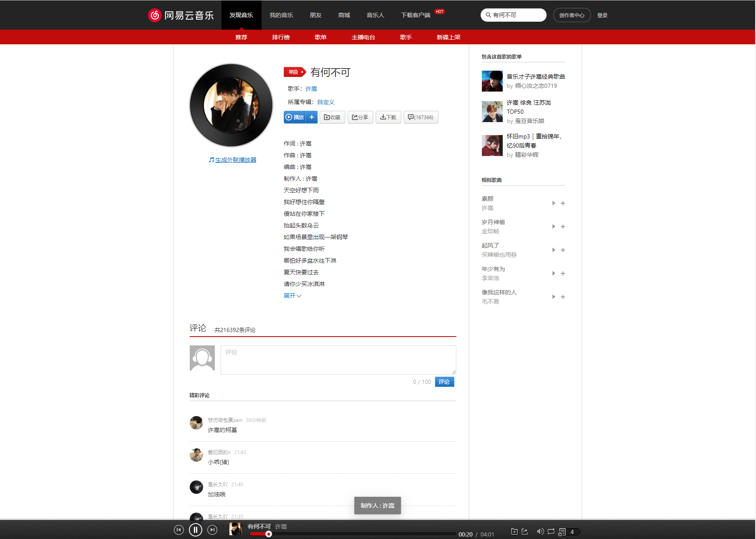Image resolution: width=756 pixels, height=539 pixels.
Task: Open commenter 悲伤荷包蛋pain avatar
Action: click(x=196, y=423)
